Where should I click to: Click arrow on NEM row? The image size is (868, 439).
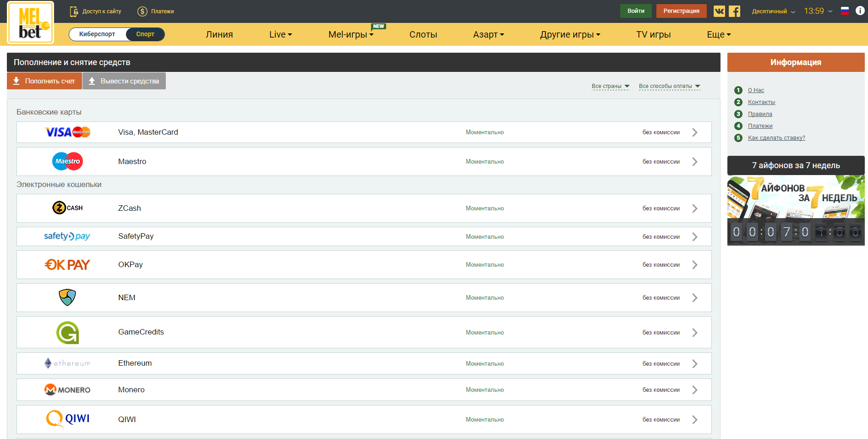(695, 298)
